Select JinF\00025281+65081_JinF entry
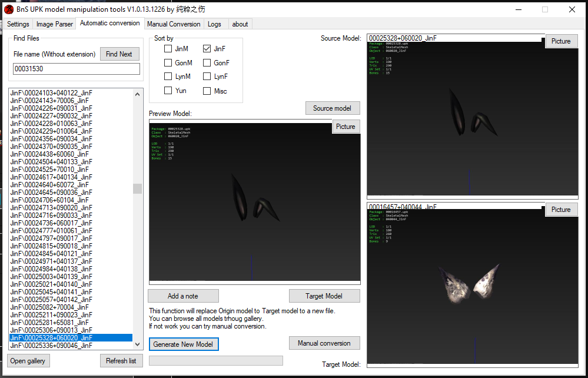This screenshot has width=588, height=378. (71, 323)
